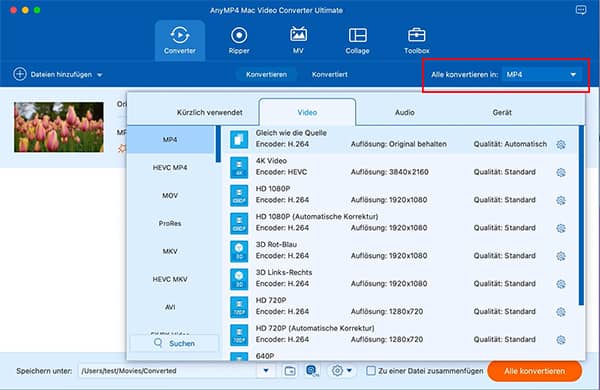Screen dimensions: 600x390
Task: Open settings gear for HD 720P preset
Action: [561, 312]
